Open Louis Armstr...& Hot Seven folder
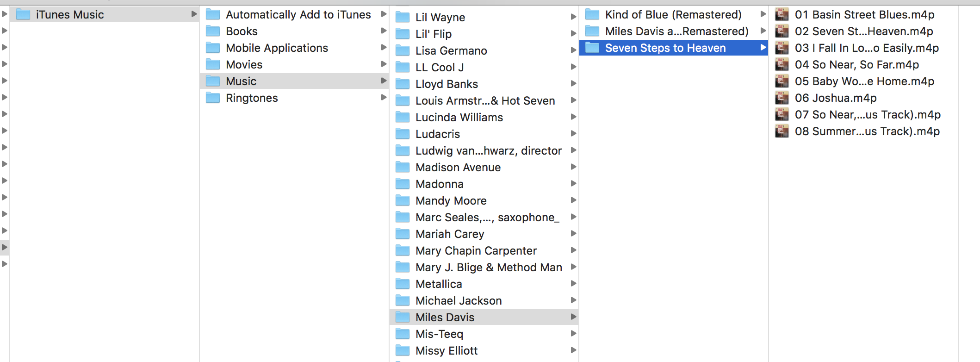The width and height of the screenshot is (980, 362). (484, 100)
